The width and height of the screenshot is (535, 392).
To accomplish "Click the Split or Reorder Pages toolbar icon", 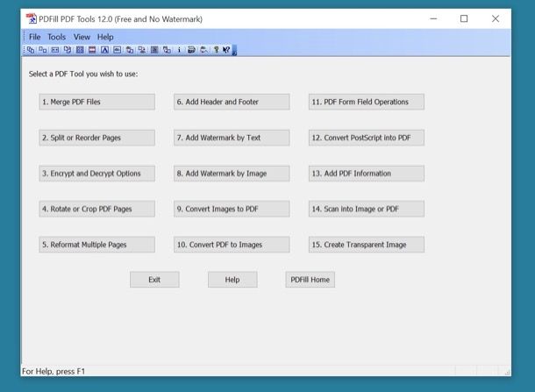I will pos(43,50).
